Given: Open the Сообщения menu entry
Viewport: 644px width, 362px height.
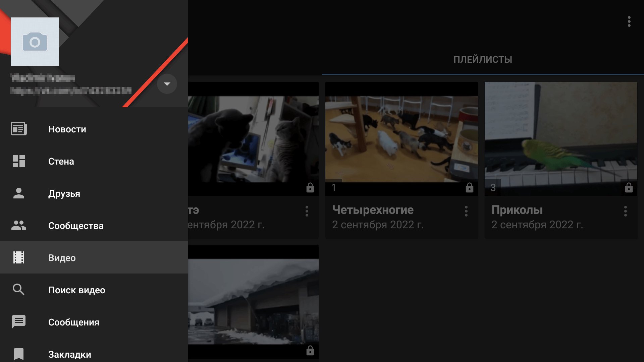Looking at the screenshot, I should point(74,322).
